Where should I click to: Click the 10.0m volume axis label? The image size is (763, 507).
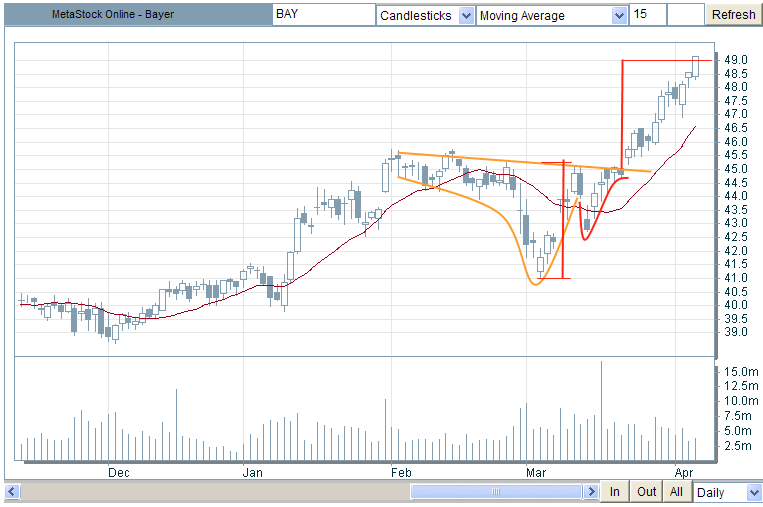tap(741, 401)
